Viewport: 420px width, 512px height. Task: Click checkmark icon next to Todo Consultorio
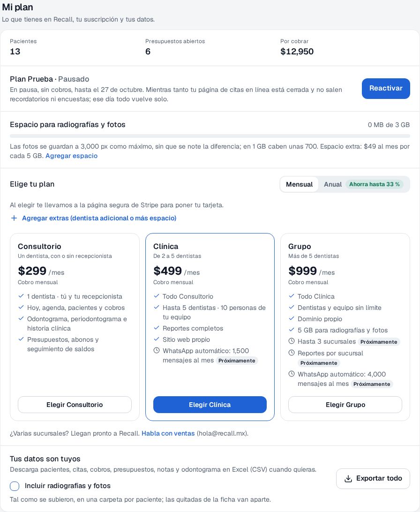pyautogui.click(x=157, y=296)
